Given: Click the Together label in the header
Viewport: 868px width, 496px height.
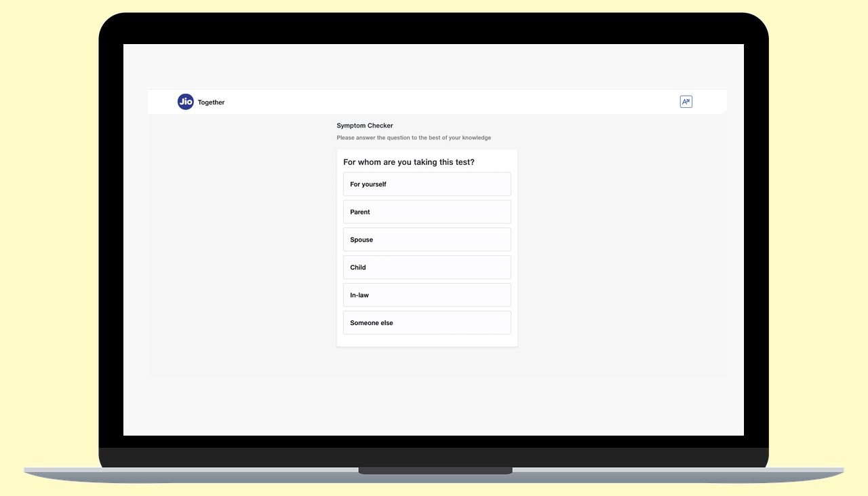Looking at the screenshot, I should 211,102.
